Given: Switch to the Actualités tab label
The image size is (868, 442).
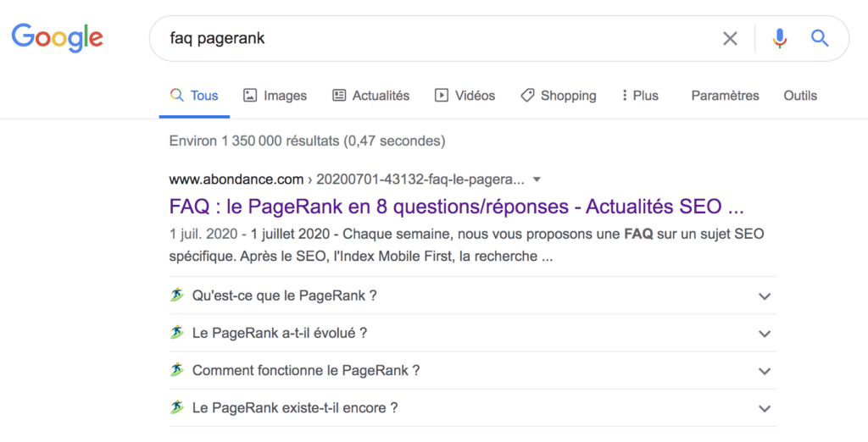Looking at the screenshot, I should [381, 96].
